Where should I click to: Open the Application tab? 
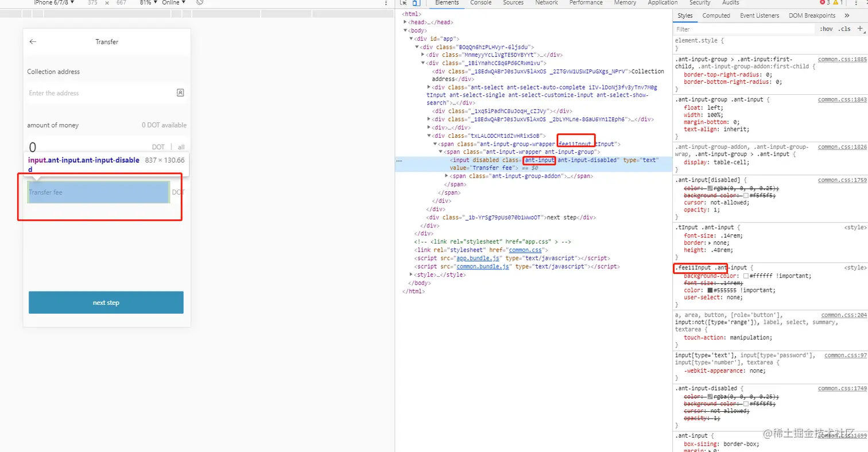tap(662, 3)
